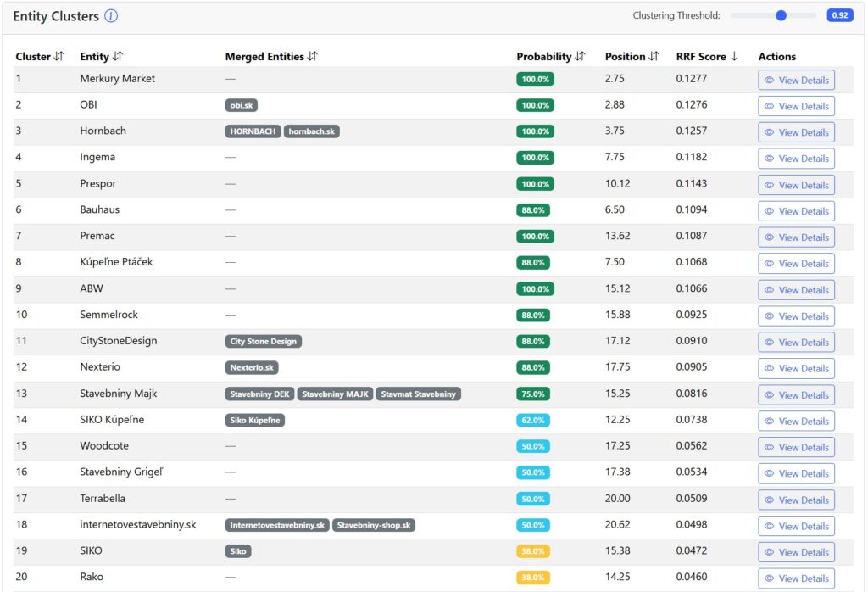This screenshot has width=868, height=592.
Task: Click the 62.0% probability badge
Action: pos(533,420)
